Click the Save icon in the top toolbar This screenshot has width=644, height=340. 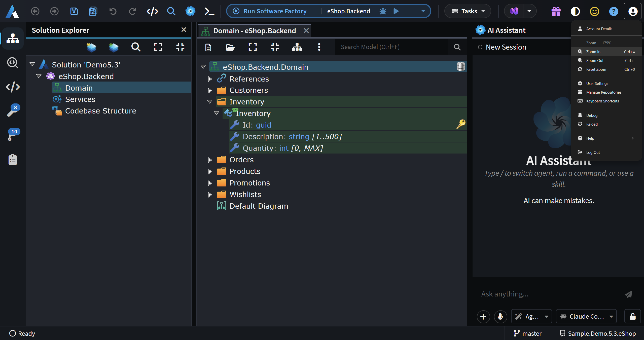(x=74, y=11)
